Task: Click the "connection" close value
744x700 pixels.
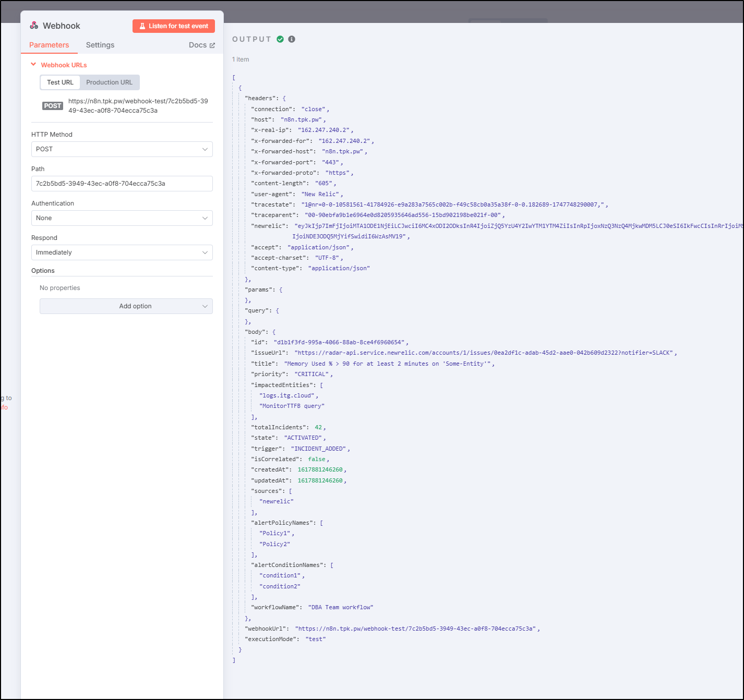Action: click(314, 109)
